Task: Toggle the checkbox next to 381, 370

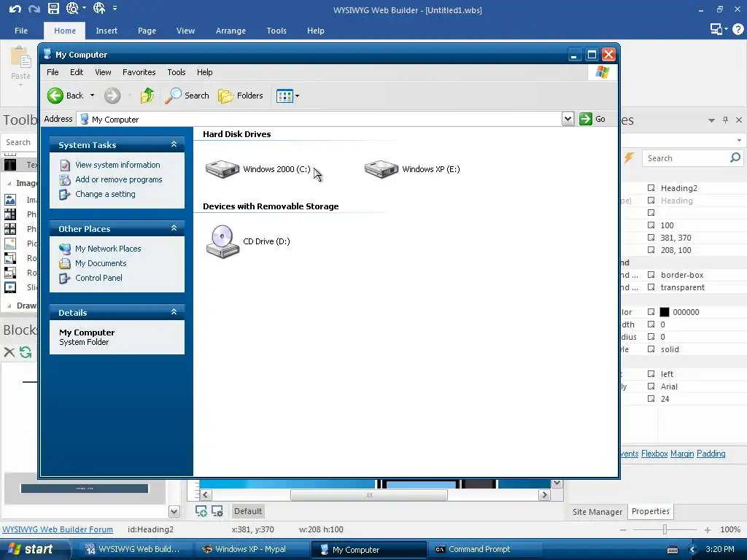Action: point(651,238)
